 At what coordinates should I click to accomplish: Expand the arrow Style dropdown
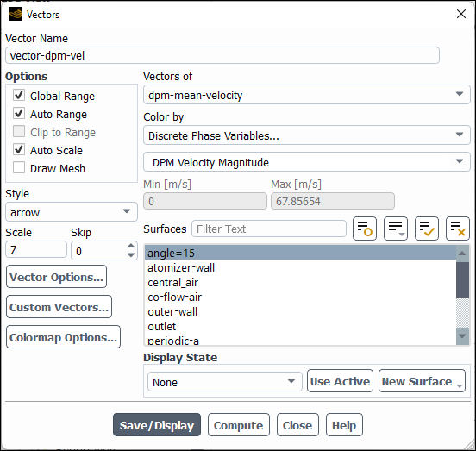coord(72,212)
